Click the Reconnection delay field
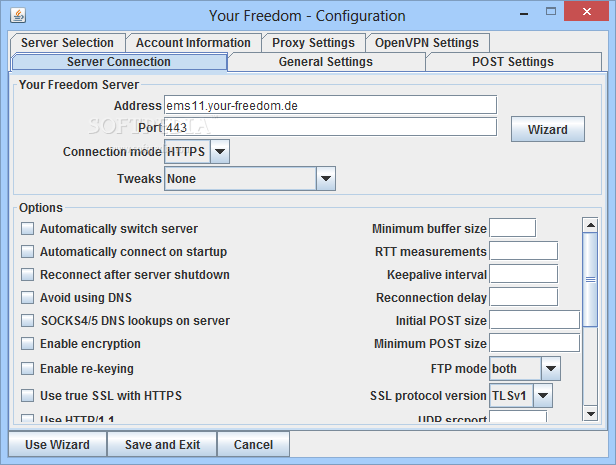This screenshot has height=465, width=616. click(524, 297)
